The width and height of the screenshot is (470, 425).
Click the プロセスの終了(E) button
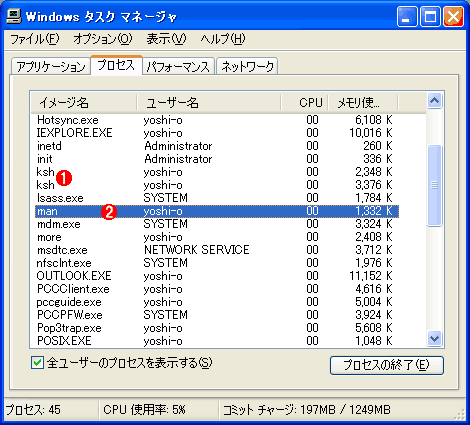pos(387,365)
